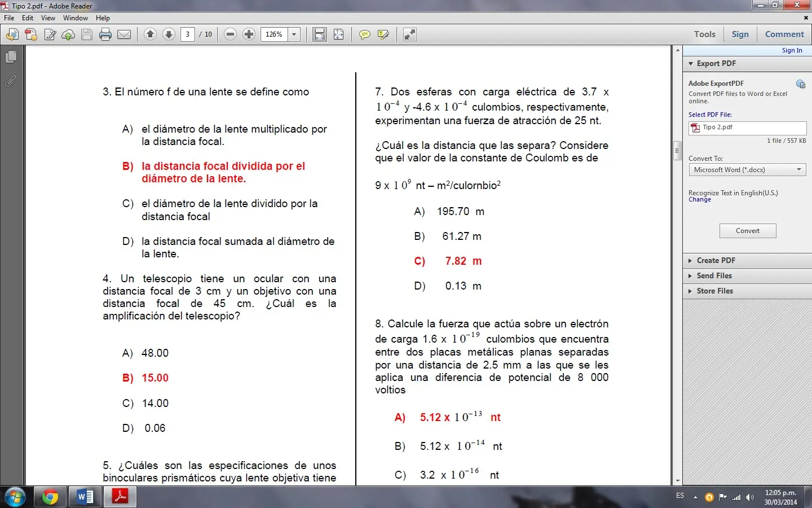
Task: Click the Convert button
Action: [748, 231]
